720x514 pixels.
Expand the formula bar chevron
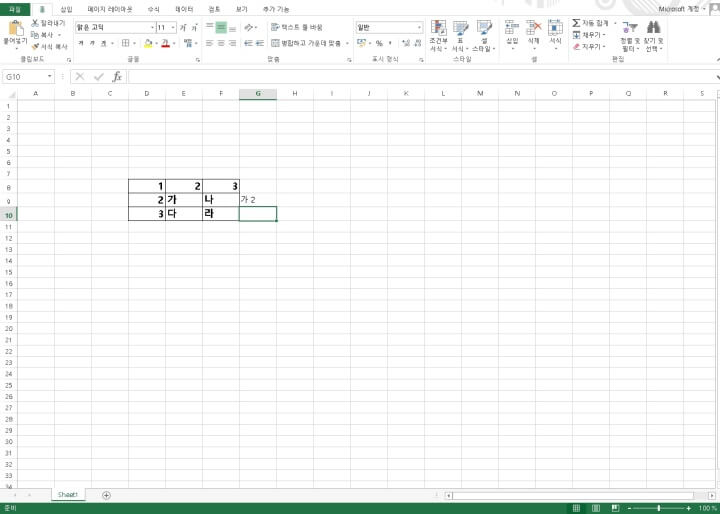click(717, 77)
